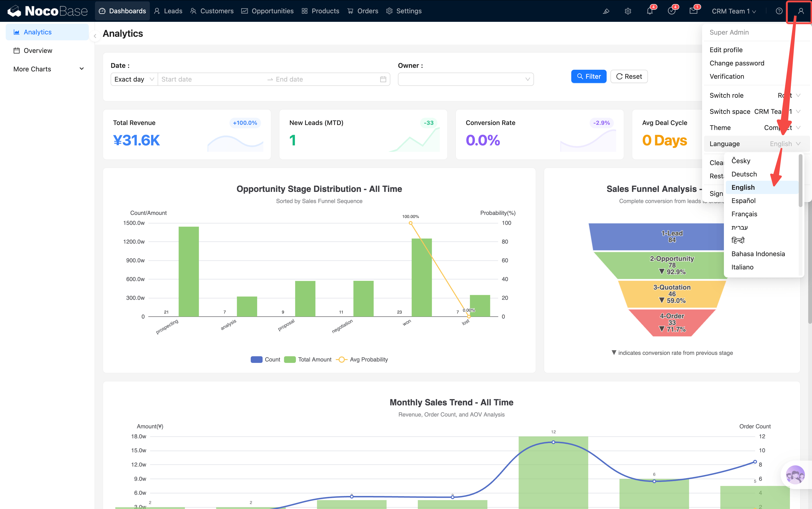The image size is (812, 509).
Task: Click the Reset button
Action: pos(629,76)
